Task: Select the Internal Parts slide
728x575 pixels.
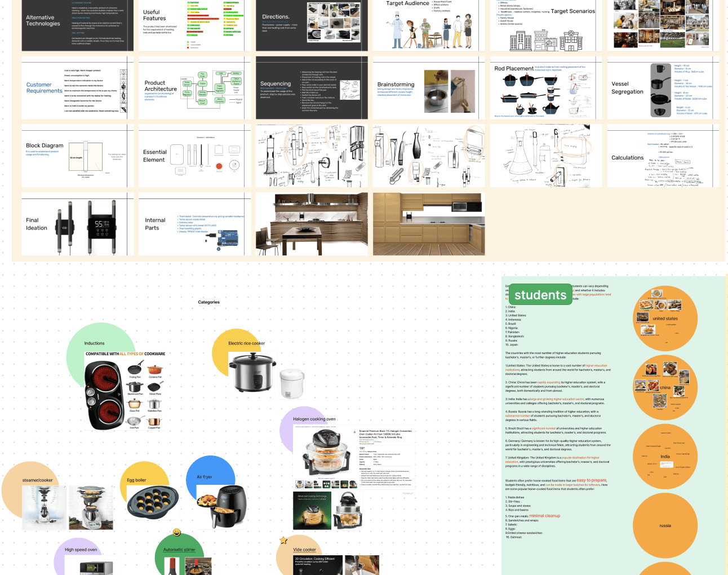Action: 195,224
